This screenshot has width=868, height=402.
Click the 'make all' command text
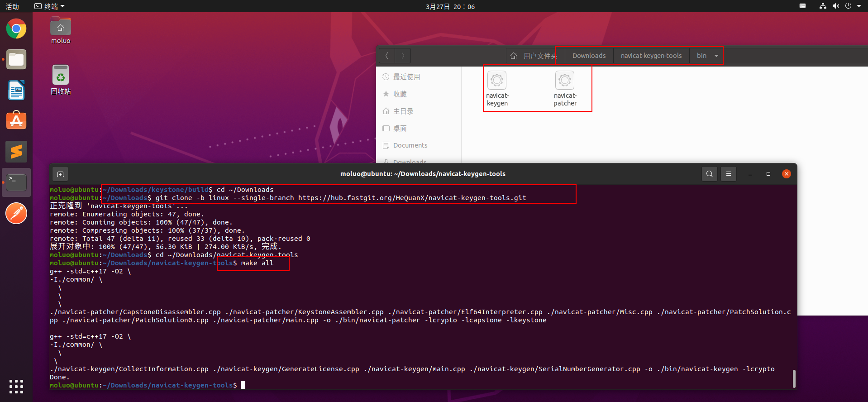click(257, 263)
